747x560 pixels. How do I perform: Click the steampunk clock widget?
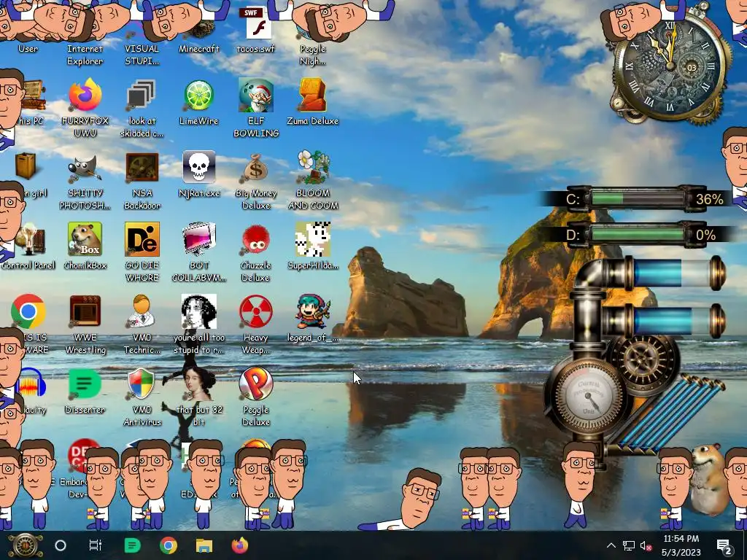tap(670, 66)
